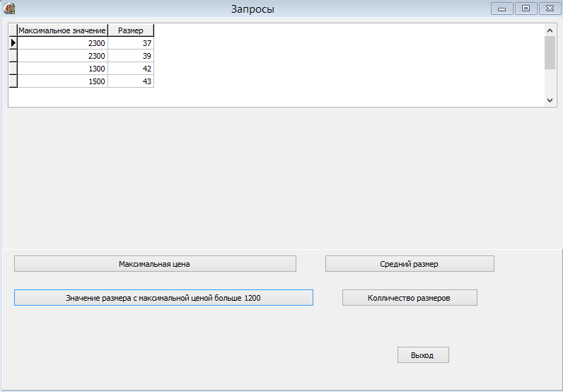Select cell with value 1300
The width and height of the screenshot is (563, 392).
pos(62,69)
